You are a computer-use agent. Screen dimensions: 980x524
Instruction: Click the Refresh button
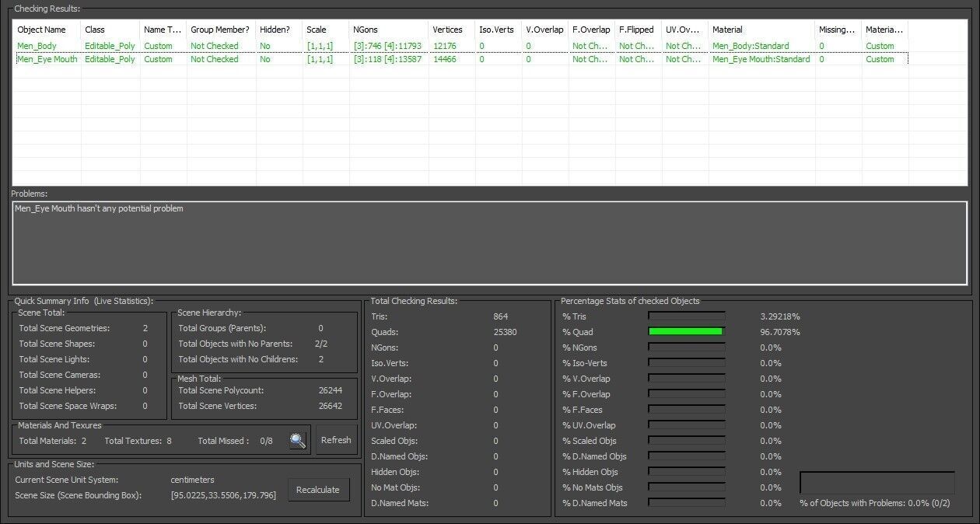(336, 440)
